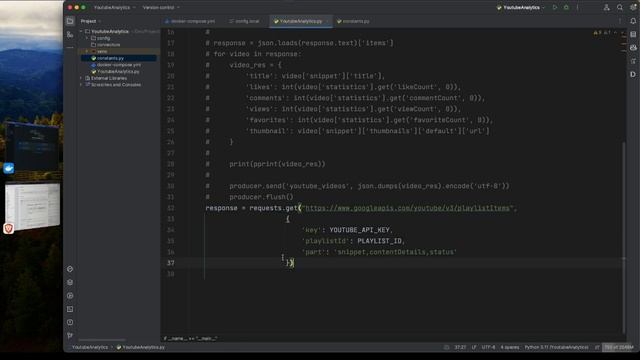Run the YoutubeAnalytics configuration

(555, 7)
